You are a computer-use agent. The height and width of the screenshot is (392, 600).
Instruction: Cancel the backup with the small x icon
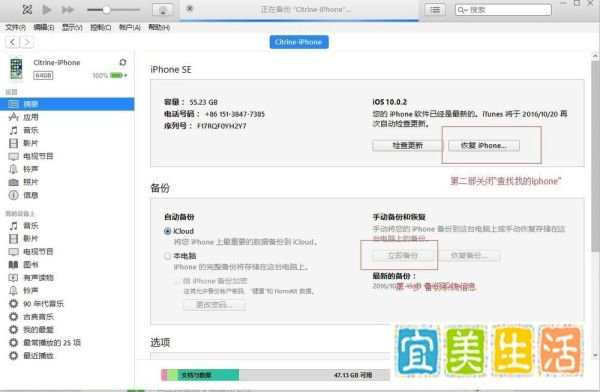pyautogui.click(x=190, y=8)
